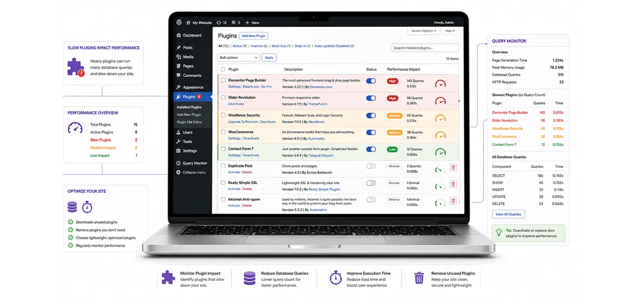Open Plugin File Editor submenu item

coord(189,122)
